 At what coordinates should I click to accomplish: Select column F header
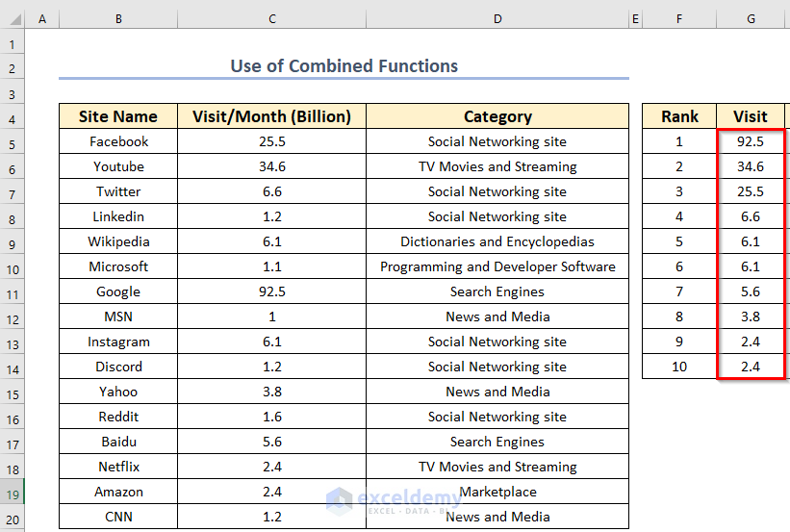pyautogui.click(x=679, y=19)
